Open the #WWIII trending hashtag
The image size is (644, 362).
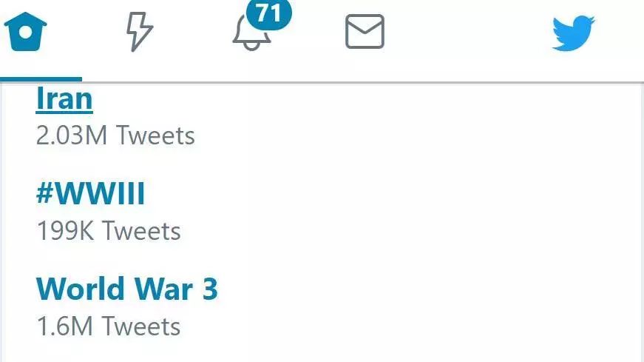click(91, 193)
